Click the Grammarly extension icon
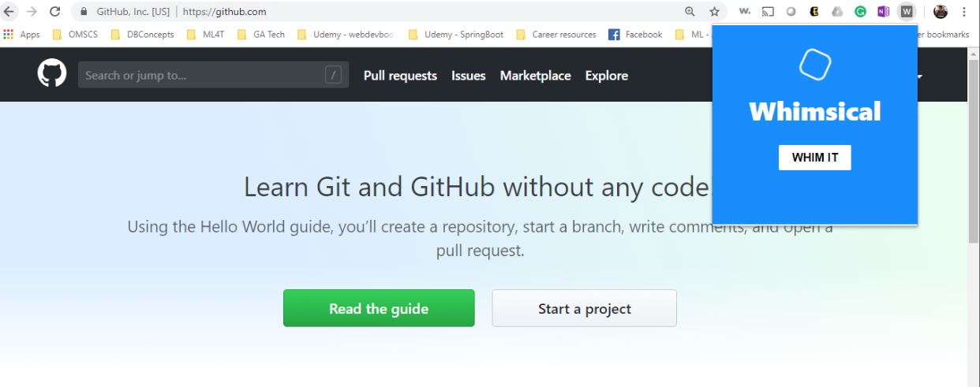This screenshot has height=387, width=980. click(861, 12)
